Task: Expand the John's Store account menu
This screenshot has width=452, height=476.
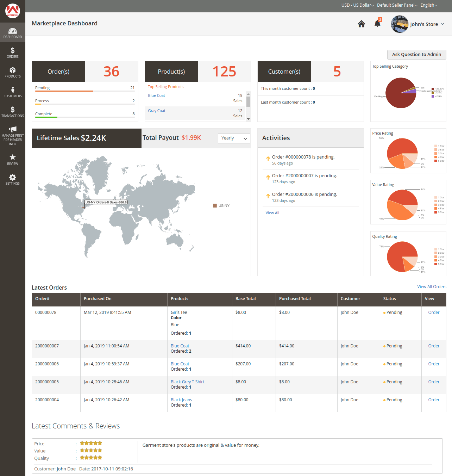Action: (x=427, y=24)
